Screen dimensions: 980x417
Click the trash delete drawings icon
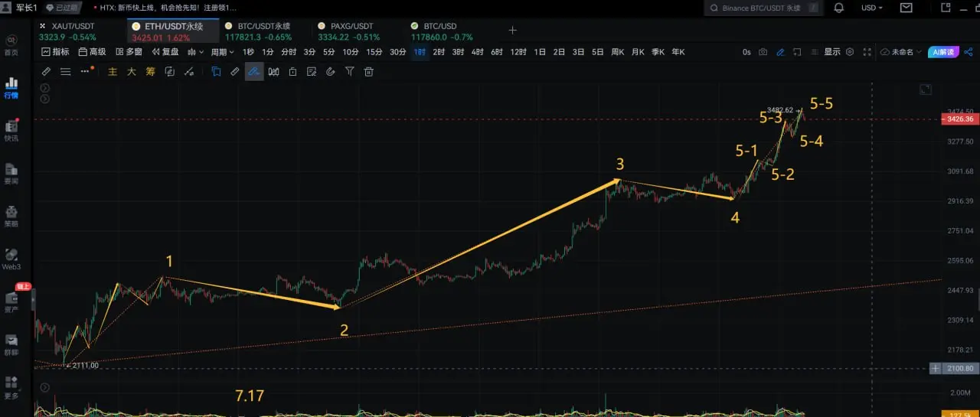(369, 71)
